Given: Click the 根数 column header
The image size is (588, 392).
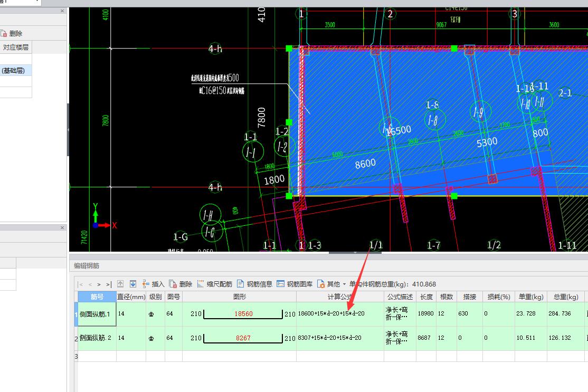Looking at the screenshot, I should point(446,297).
